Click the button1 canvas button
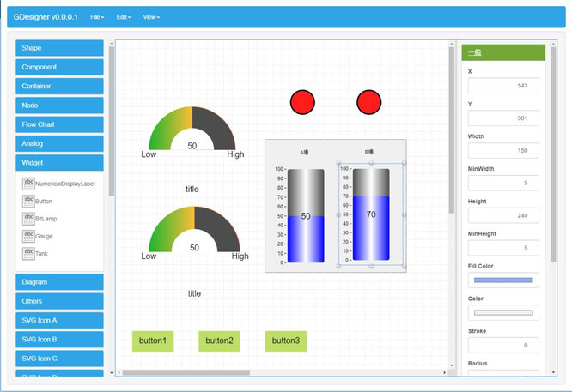The width and height of the screenshot is (572, 392). coord(152,341)
